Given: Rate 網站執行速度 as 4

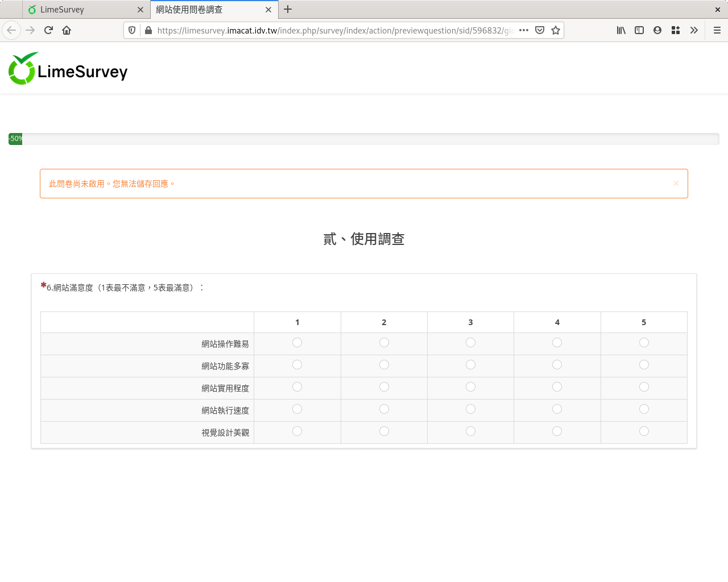Looking at the screenshot, I should pyautogui.click(x=557, y=409).
